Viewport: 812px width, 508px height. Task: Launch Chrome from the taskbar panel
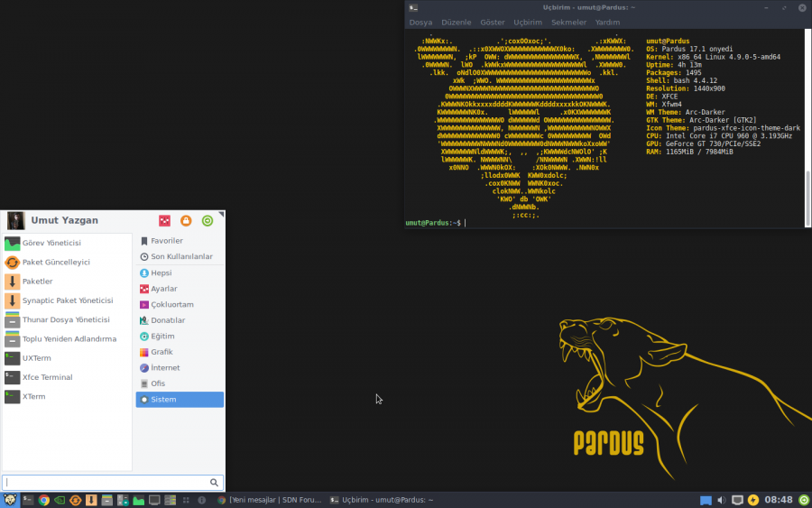coord(43,500)
